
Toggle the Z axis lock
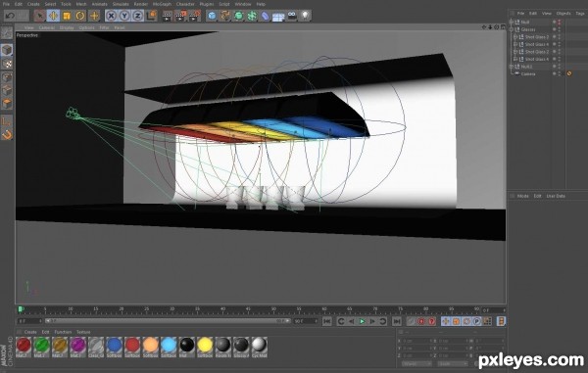pyautogui.click(x=137, y=16)
